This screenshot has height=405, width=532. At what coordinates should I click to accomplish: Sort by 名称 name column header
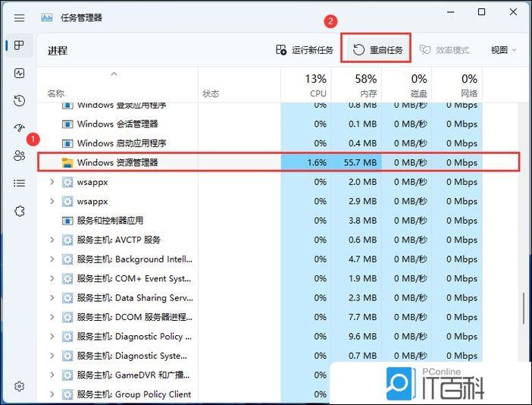pos(117,85)
